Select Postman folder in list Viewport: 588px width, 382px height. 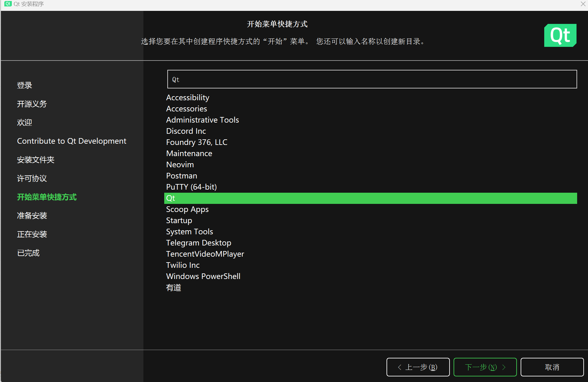(370, 176)
